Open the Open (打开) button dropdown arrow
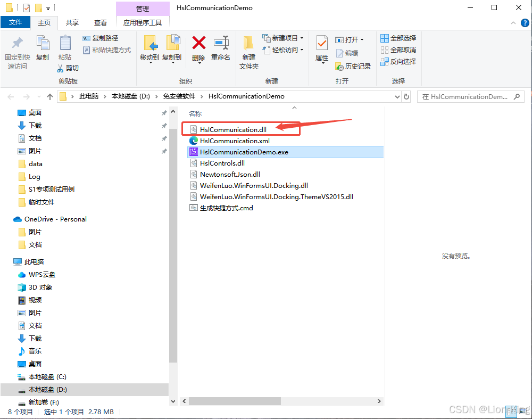Viewport: 532px width, 419px height. pyautogui.click(x=362, y=40)
